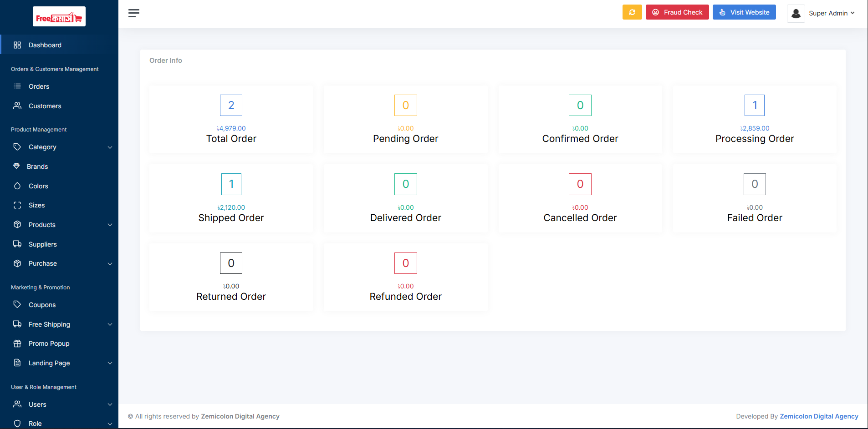
Task: Open Zemicolon Digital Agency developer link
Action: pos(818,416)
